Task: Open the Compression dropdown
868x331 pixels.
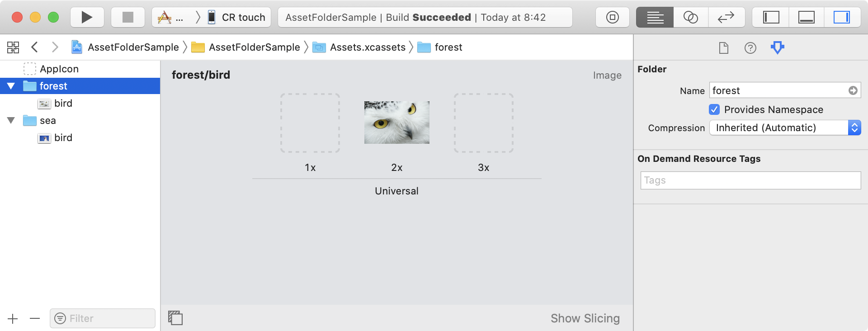Action: [x=785, y=128]
